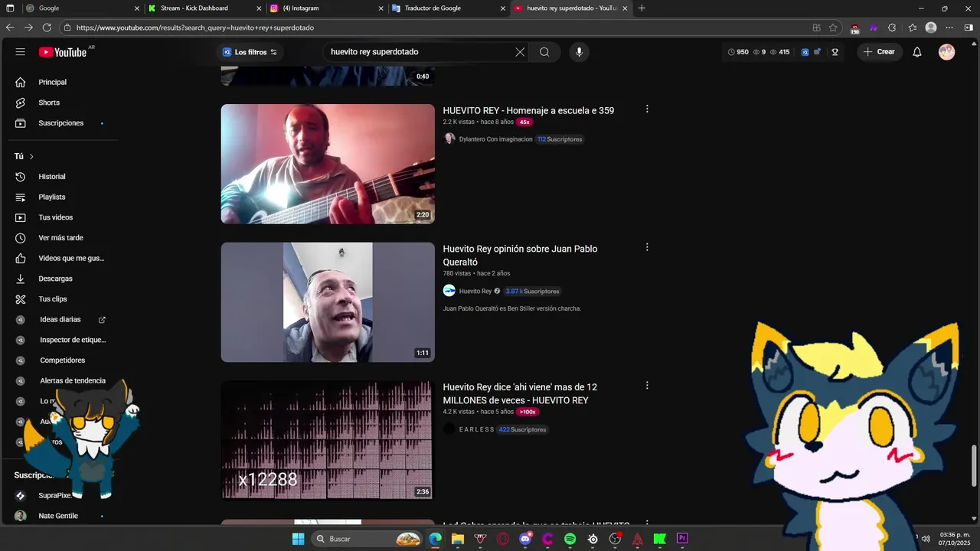Expand the Tú section chevron

pyautogui.click(x=31, y=157)
